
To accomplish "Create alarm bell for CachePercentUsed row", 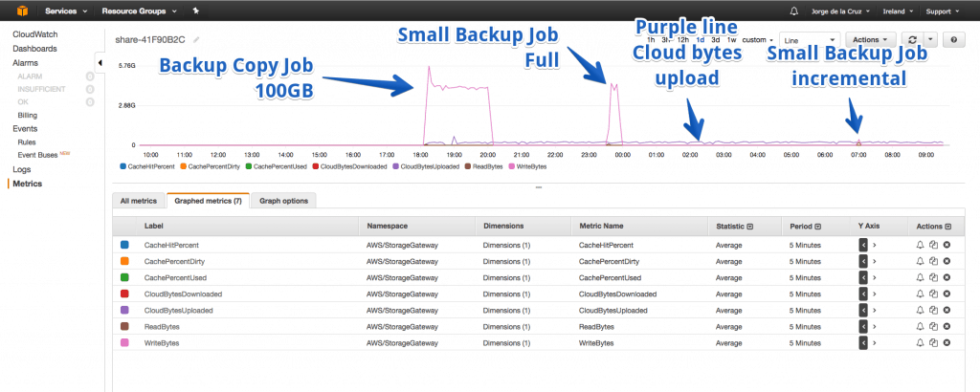I will [920, 278].
